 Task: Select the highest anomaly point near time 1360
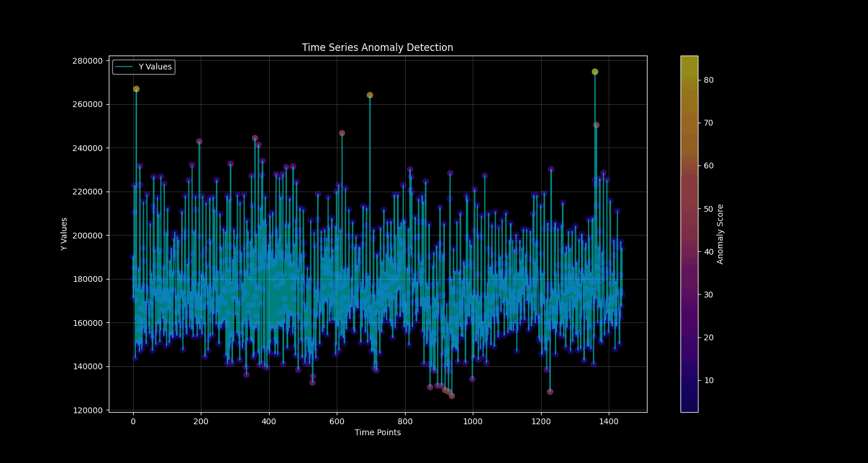tap(594, 71)
